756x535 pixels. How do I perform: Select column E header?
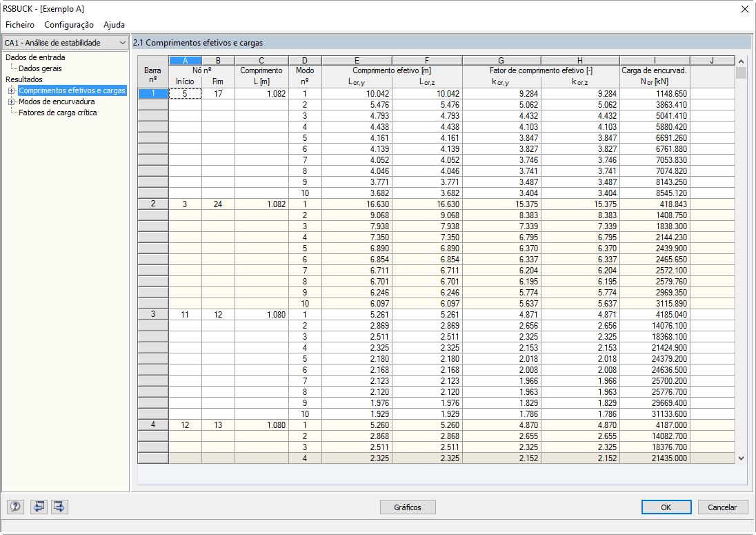(357, 60)
